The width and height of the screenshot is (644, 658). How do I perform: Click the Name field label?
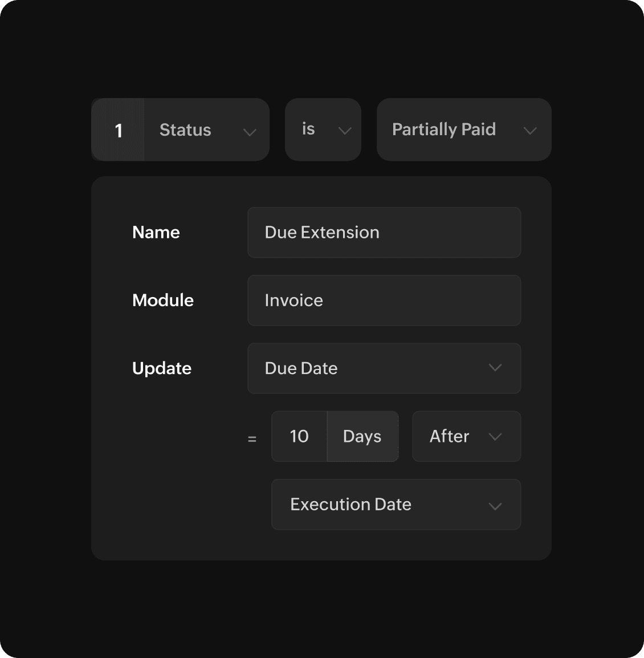tap(156, 233)
